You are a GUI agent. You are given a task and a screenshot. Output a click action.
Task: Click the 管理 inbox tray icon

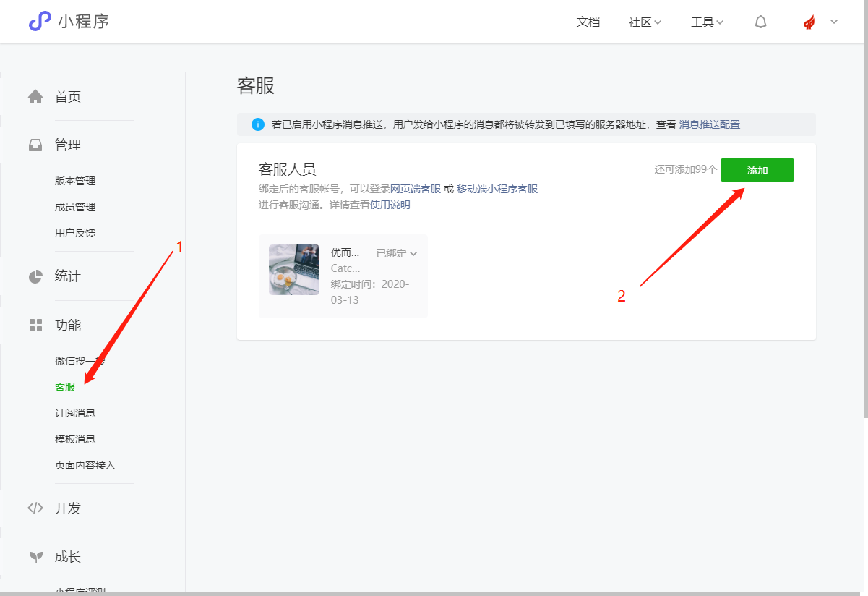[x=35, y=145]
